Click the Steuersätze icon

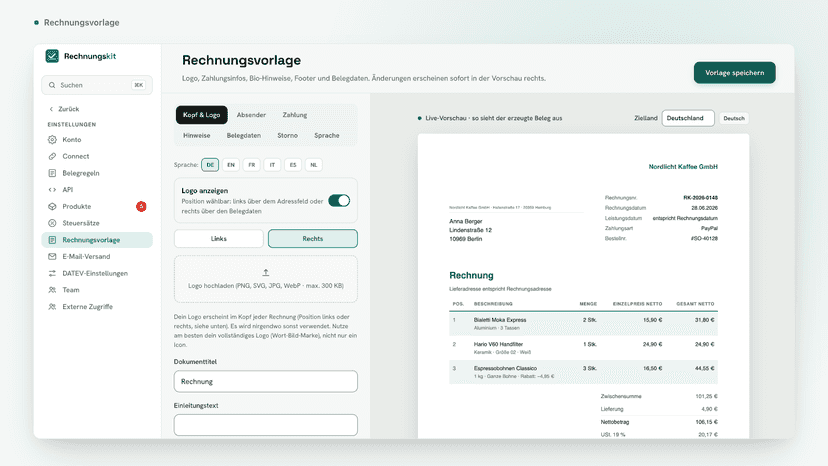pos(52,223)
